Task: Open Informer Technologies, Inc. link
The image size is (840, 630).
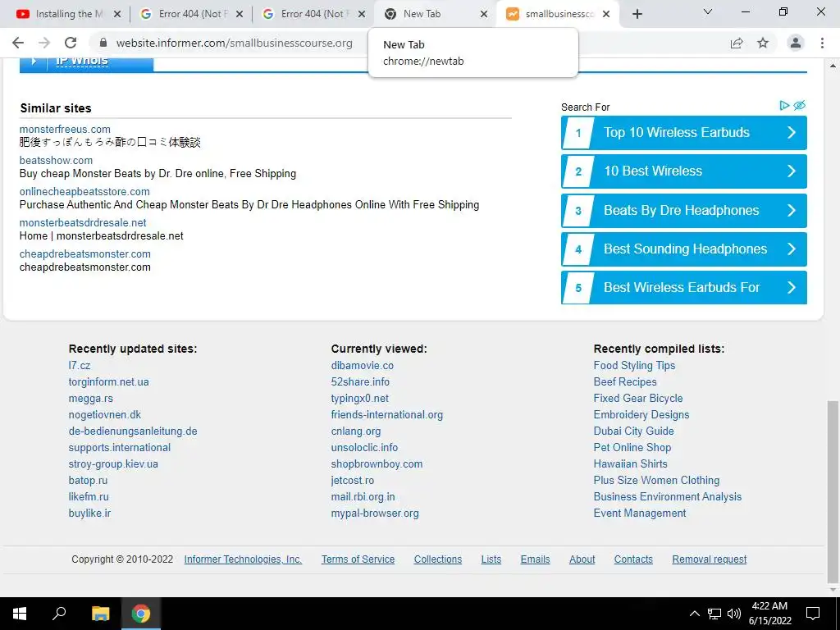Action: [x=243, y=559]
